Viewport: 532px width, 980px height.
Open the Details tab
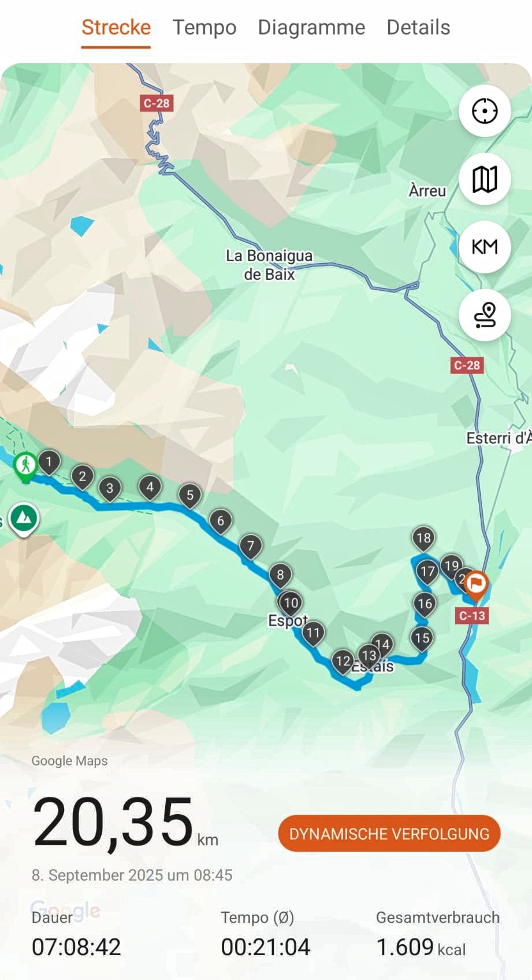tap(418, 27)
